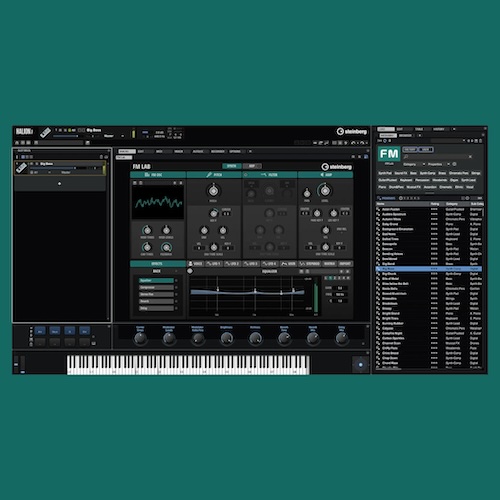This screenshot has height=500, width=500.
Task: Click the round bypass icon left of Equalizer title
Action: 190,271
